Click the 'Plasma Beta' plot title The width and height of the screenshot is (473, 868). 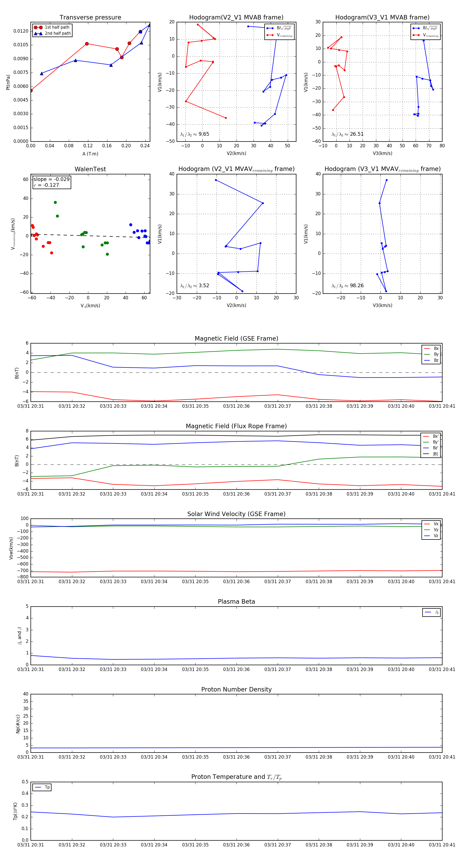pyautogui.click(x=236, y=602)
